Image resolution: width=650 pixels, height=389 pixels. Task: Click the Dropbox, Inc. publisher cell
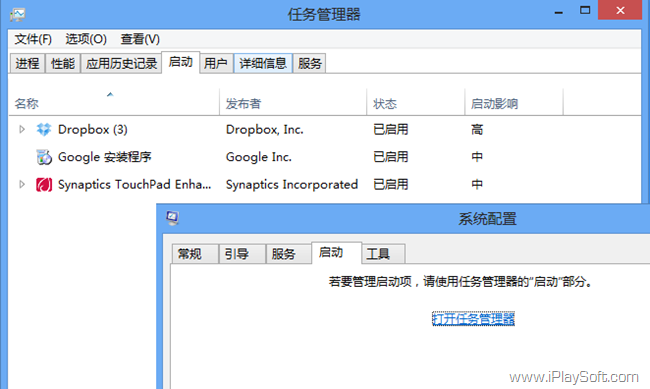(x=264, y=130)
